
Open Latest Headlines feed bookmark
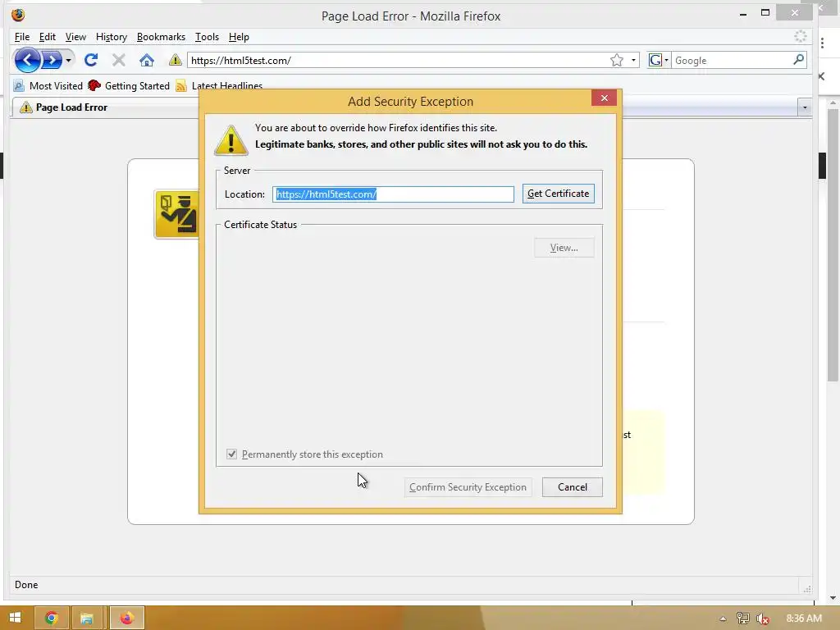coord(218,85)
